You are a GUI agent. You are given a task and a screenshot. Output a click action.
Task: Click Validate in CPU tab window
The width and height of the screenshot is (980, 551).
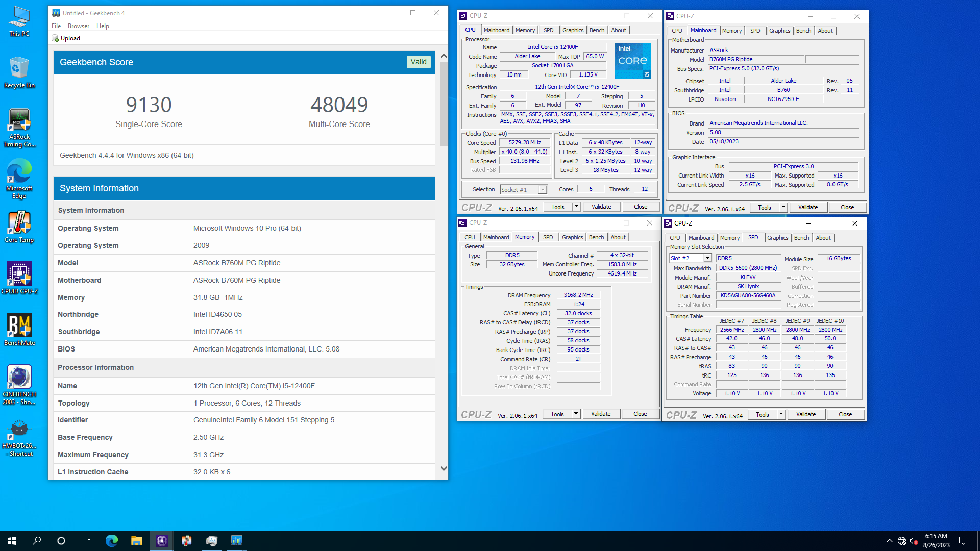pyautogui.click(x=601, y=207)
